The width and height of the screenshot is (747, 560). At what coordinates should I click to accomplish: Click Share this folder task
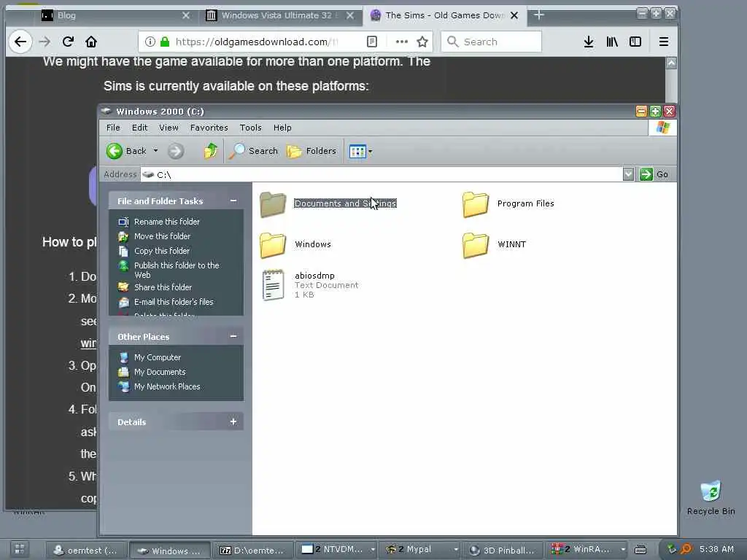(163, 287)
